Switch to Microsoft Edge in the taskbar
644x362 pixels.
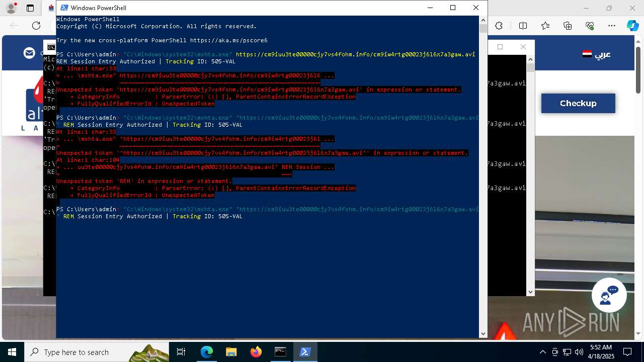pyautogui.click(x=207, y=352)
